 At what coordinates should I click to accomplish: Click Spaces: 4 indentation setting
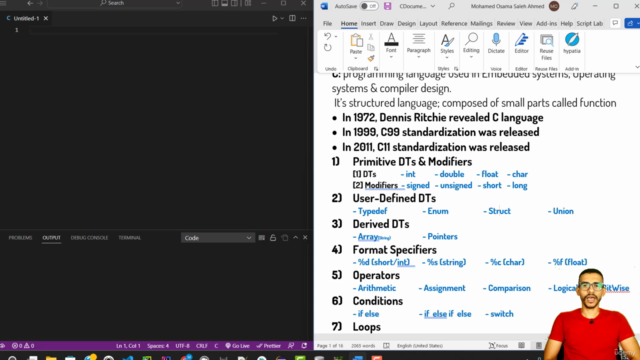(x=158, y=346)
